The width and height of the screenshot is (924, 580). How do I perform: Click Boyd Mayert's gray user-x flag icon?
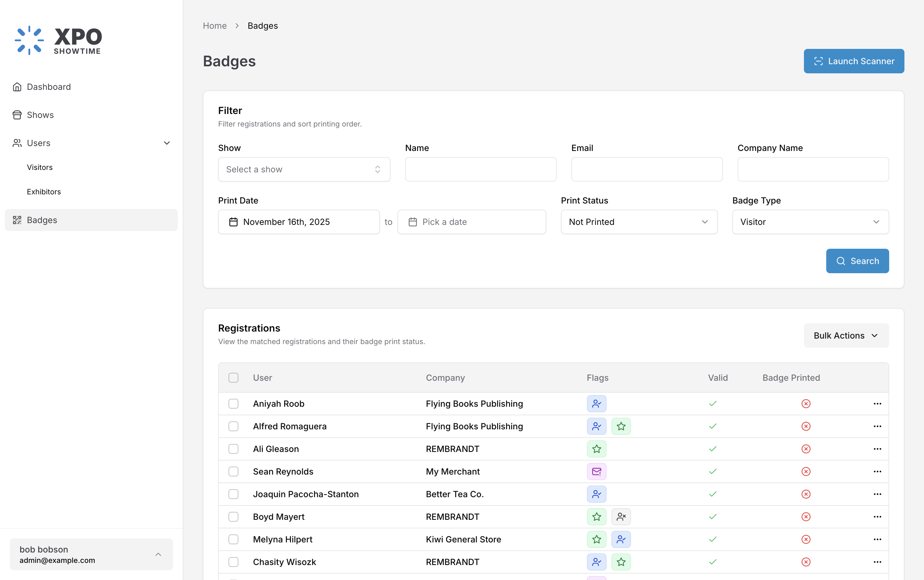(x=621, y=517)
